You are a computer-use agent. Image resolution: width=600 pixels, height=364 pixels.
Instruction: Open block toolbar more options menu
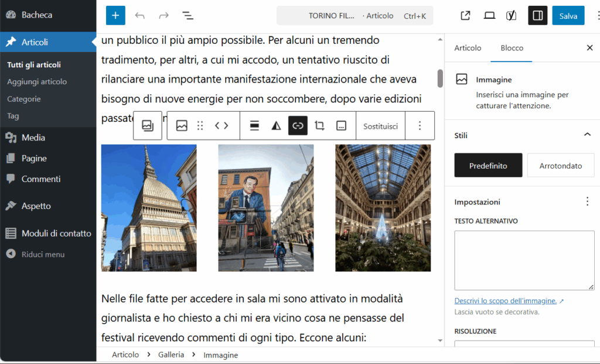420,126
